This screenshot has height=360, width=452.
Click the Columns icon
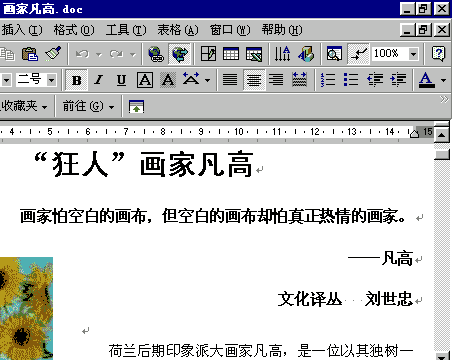pos(282,54)
